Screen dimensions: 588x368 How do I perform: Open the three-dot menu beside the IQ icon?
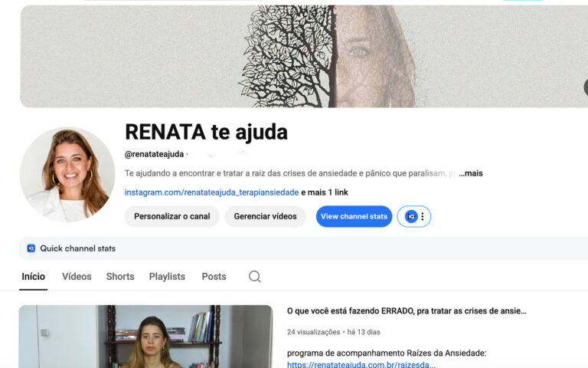coord(423,216)
